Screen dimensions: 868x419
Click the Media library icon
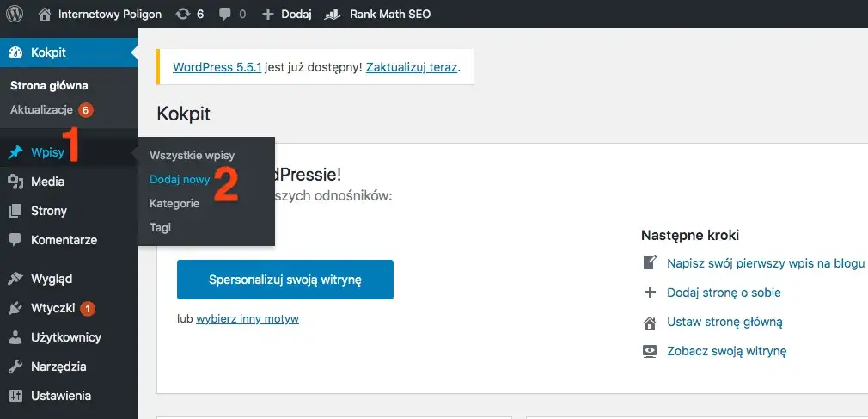15,182
